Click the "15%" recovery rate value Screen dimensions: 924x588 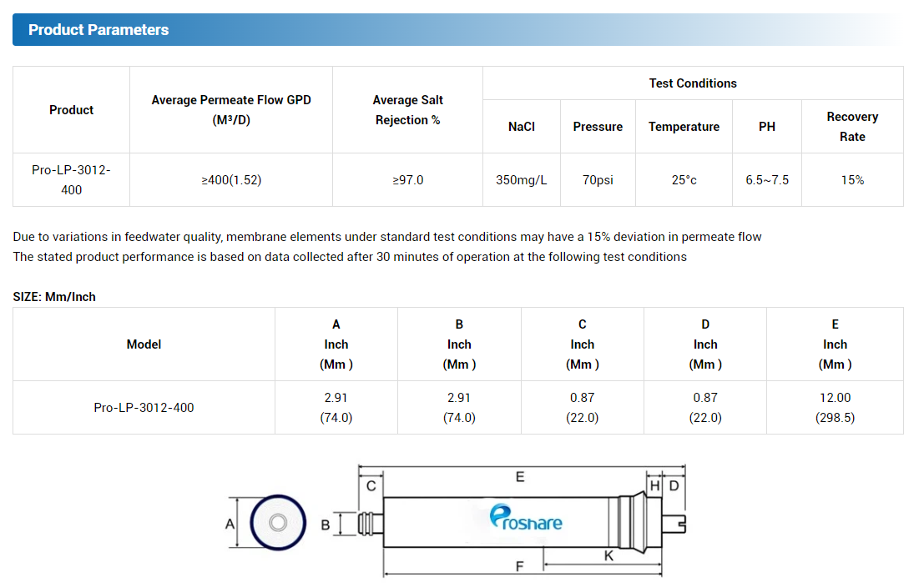coord(852,179)
